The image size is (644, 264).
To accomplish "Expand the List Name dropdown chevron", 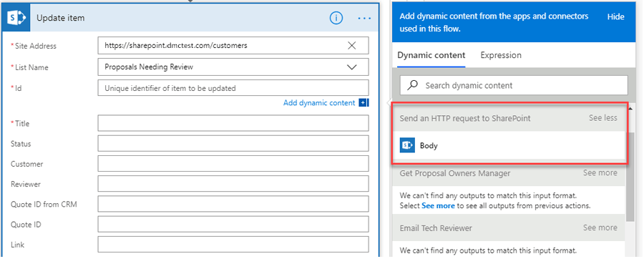I will (x=352, y=67).
